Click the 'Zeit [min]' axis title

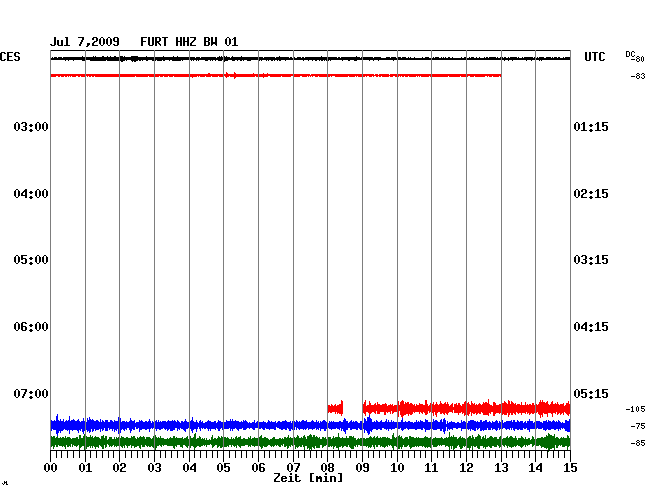pos(308,478)
